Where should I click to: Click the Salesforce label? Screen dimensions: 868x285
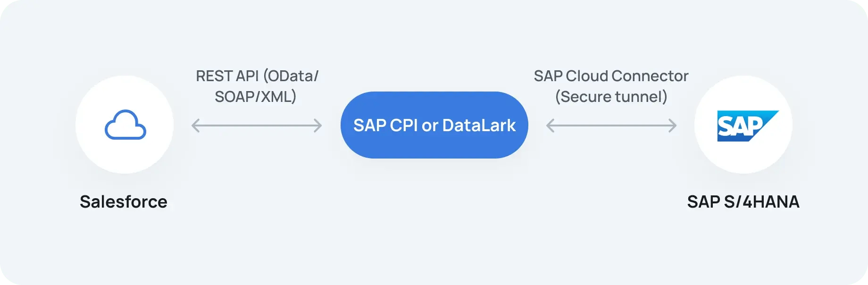[x=124, y=201]
